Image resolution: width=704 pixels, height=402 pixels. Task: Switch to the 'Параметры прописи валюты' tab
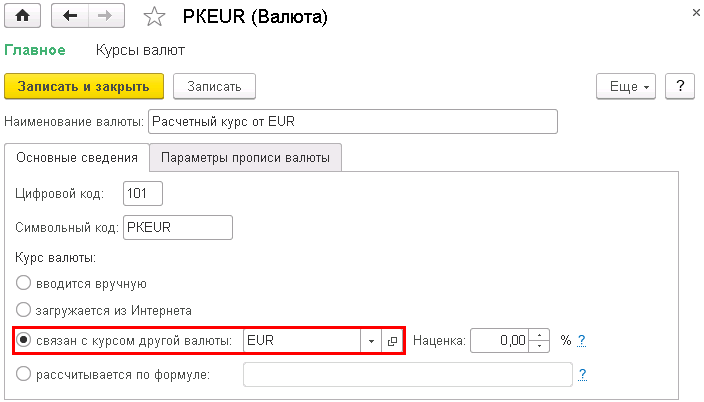click(x=246, y=158)
